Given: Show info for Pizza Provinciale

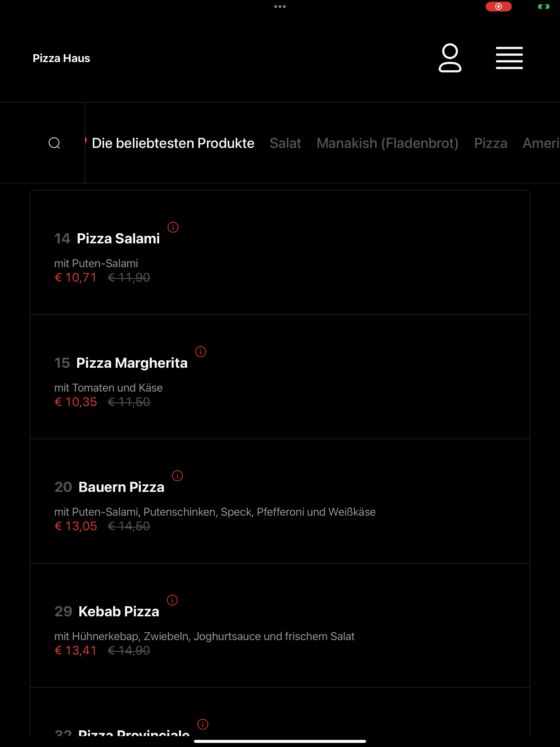Looking at the screenshot, I should 203,724.
